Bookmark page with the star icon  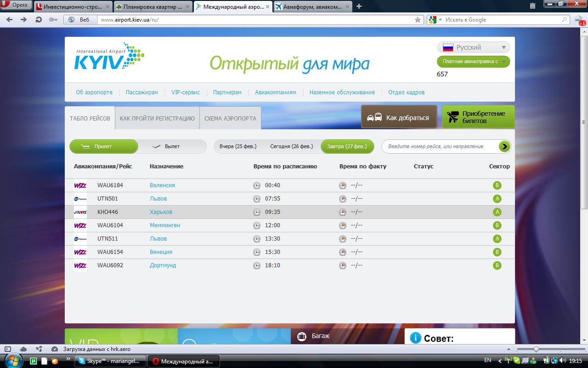pos(418,20)
